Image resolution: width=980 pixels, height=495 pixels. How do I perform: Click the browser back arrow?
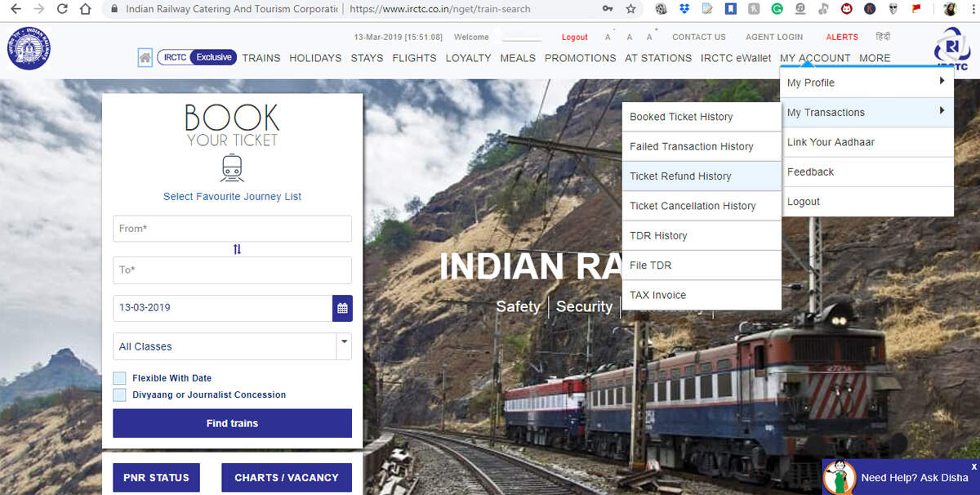(16, 9)
